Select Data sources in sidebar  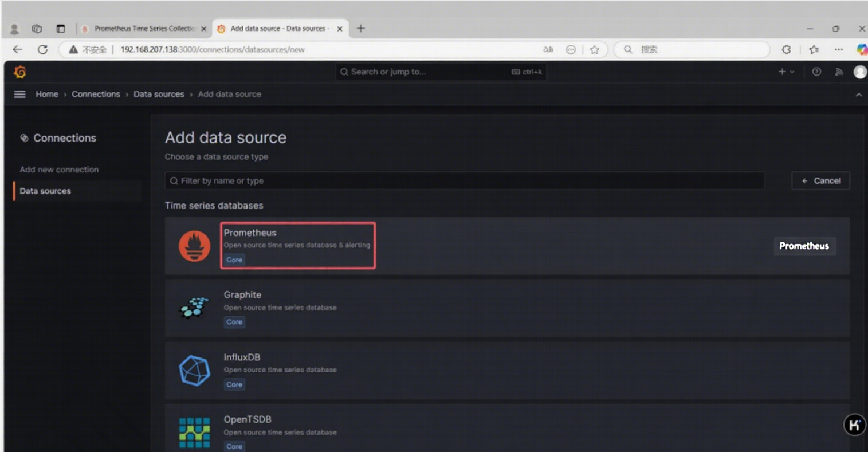[x=45, y=191]
